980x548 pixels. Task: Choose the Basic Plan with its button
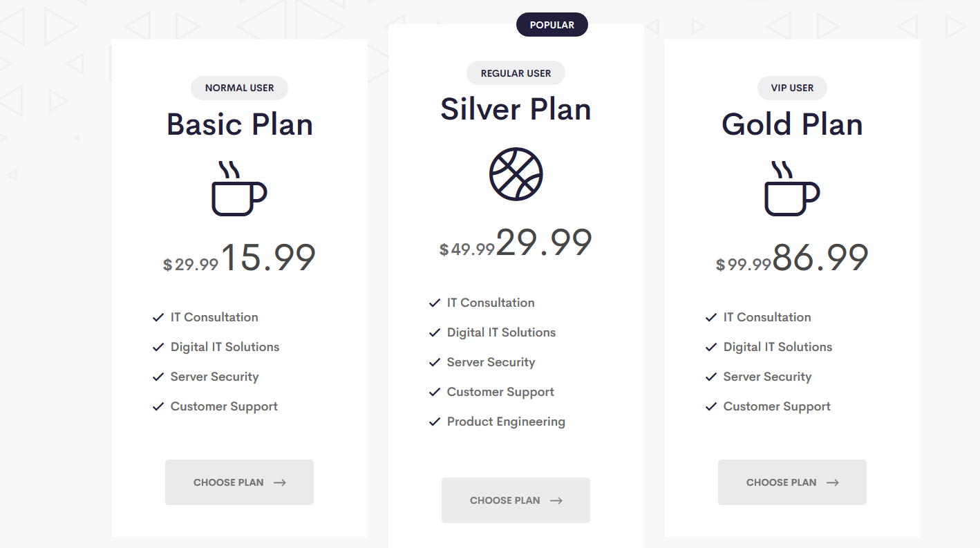coord(239,482)
